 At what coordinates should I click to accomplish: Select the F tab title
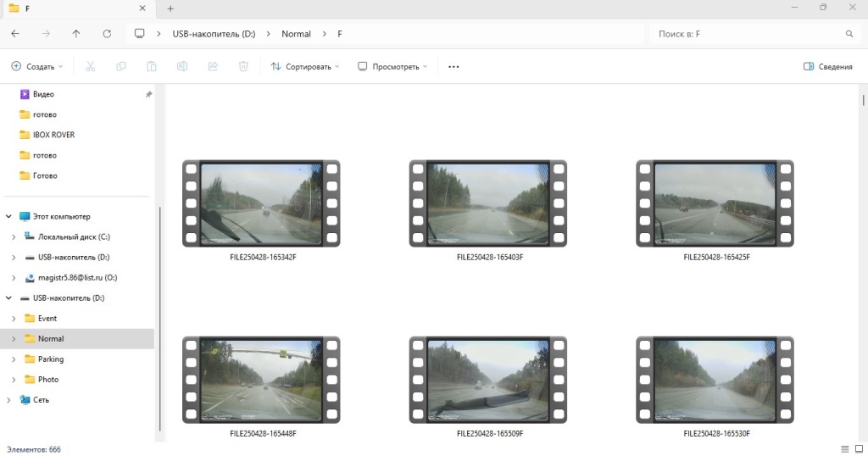pos(27,8)
